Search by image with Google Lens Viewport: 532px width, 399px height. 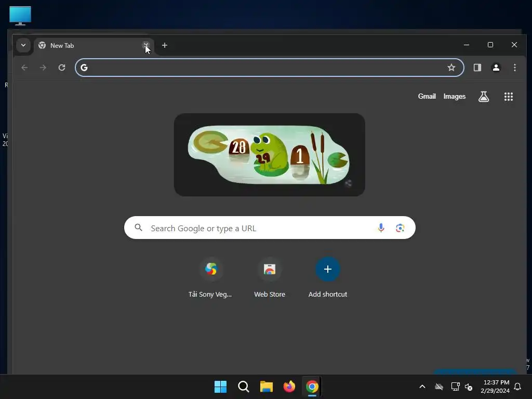(400, 228)
